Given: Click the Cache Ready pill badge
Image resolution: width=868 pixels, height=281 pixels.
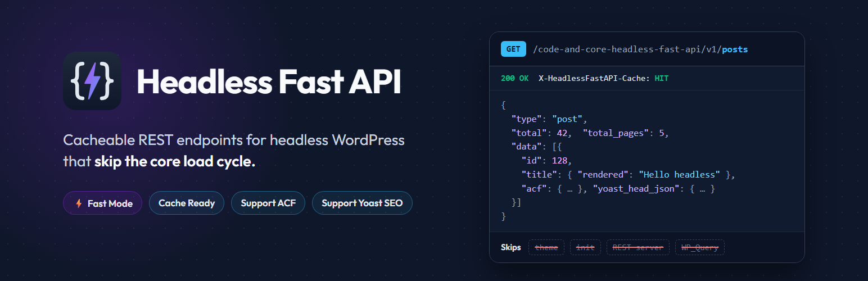Looking at the screenshot, I should pos(187,203).
